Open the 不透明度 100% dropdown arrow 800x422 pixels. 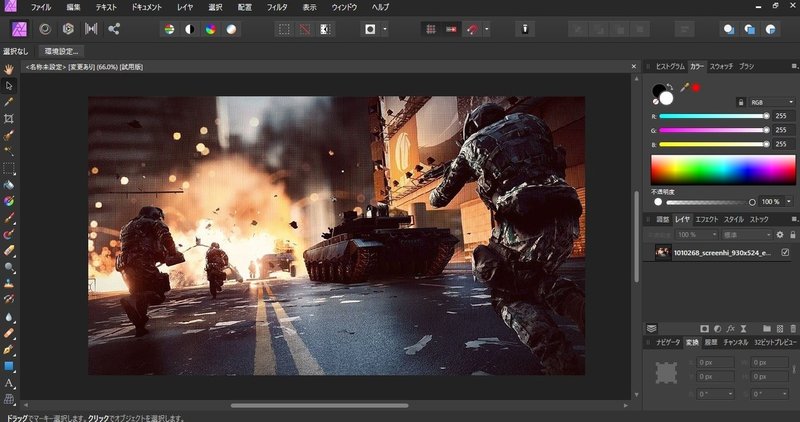point(789,202)
